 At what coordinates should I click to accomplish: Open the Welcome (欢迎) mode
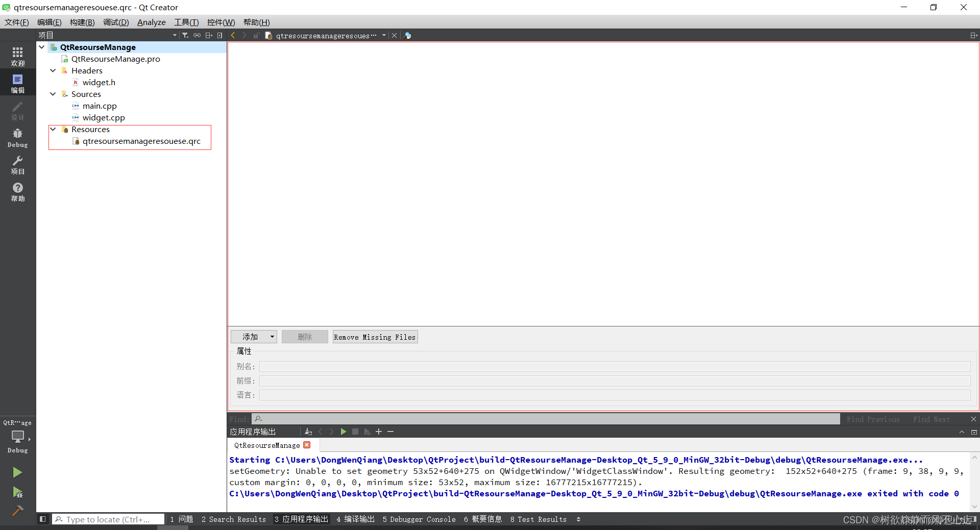pyautogui.click(x=17, y=56)
